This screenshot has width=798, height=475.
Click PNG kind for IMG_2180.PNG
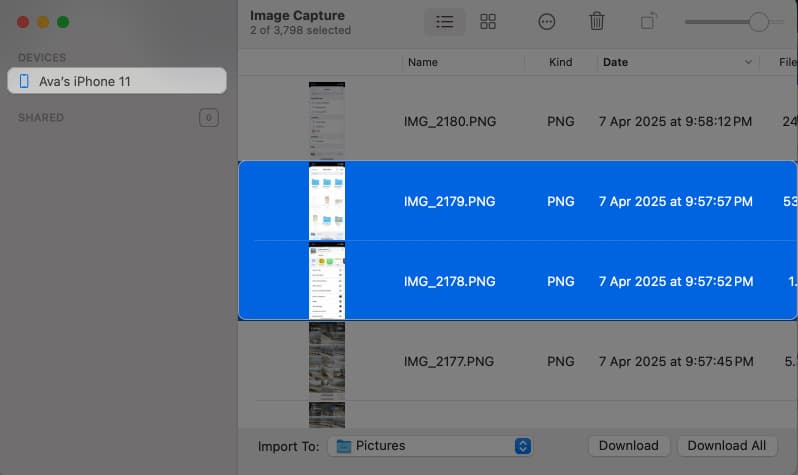pyautogui.click(x=560, y=122)
